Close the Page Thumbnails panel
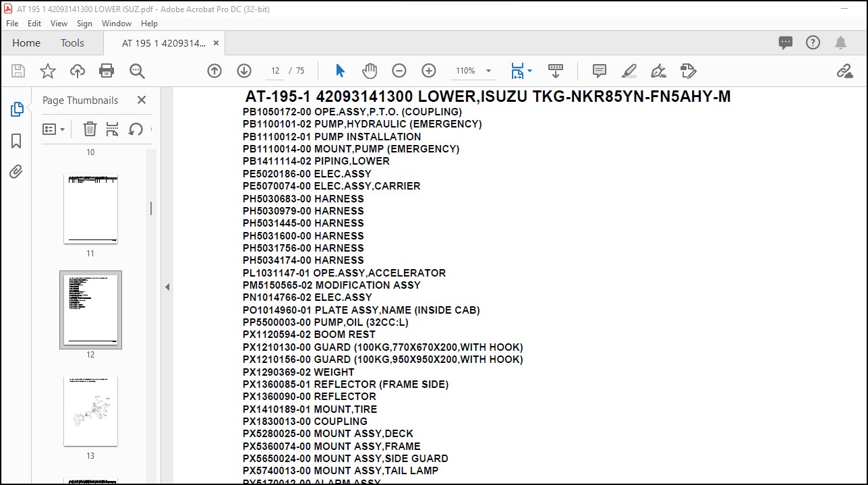 point(142,100)
